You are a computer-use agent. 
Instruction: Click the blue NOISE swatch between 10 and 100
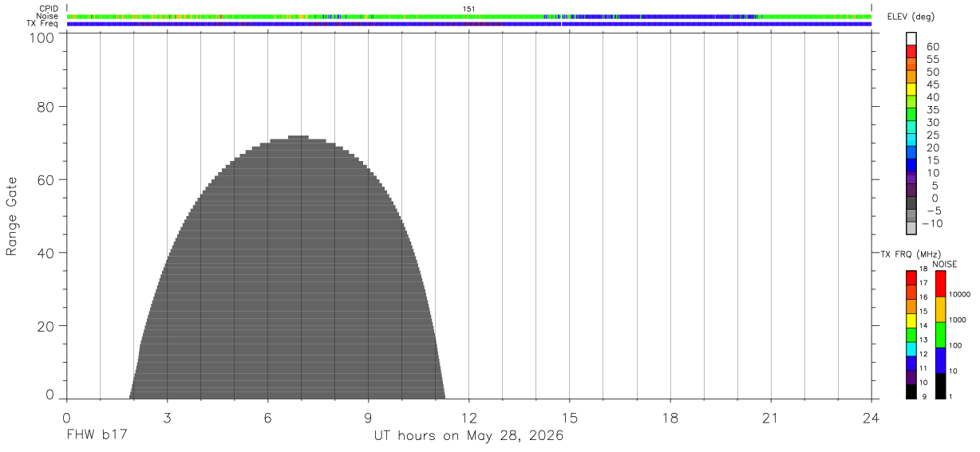(x=941, y=360)
